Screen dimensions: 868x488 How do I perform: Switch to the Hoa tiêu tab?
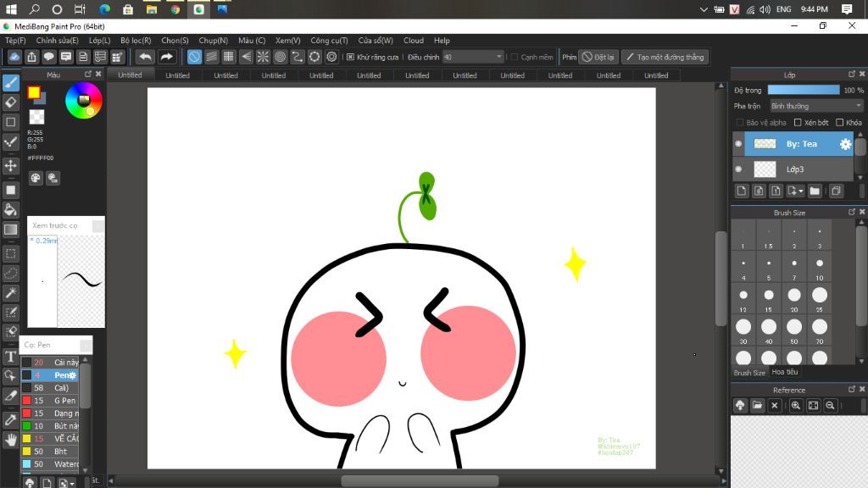[x=785, y=372]
